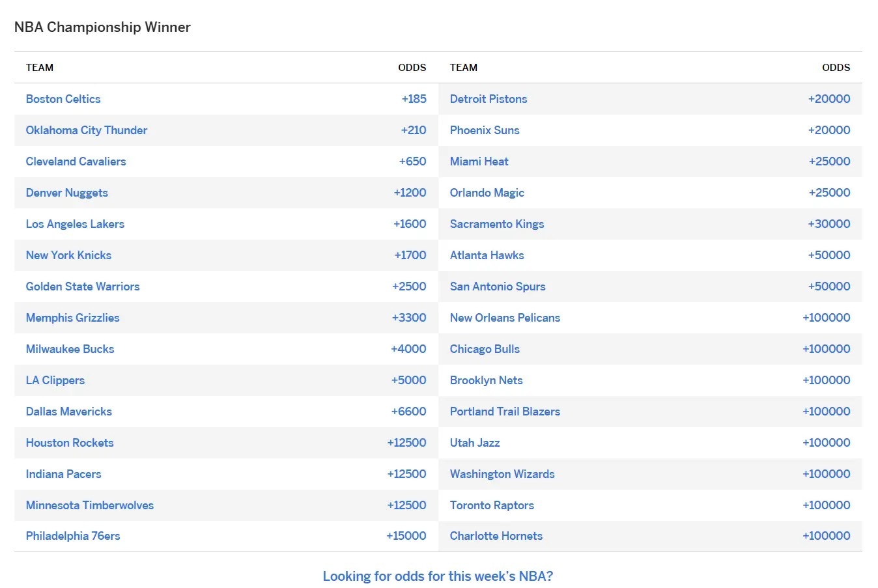Click the +185 odds for Boston Celtics
878x588 pixels.
coord(414,99)
